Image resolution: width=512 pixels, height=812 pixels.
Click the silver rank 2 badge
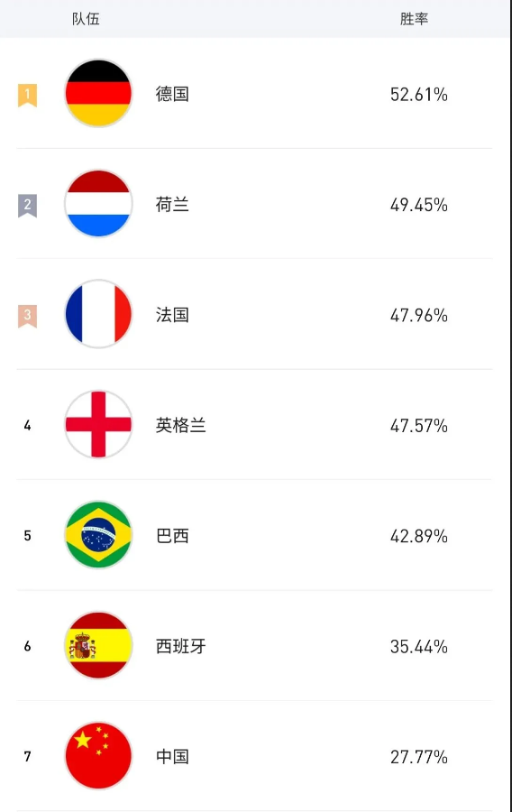pyautogui.click(x=27, y=206)
